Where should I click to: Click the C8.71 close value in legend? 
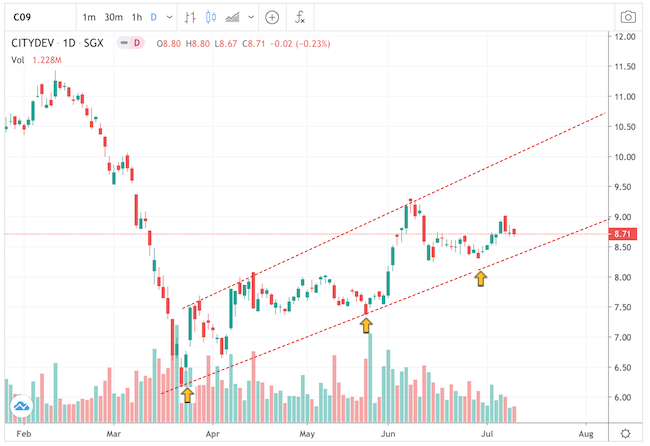(254, 44)
